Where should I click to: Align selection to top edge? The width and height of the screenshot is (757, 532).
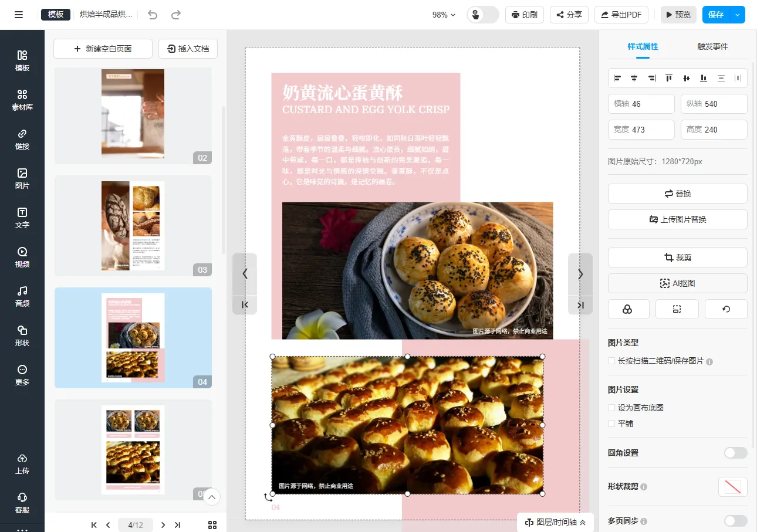pos(669,78)
